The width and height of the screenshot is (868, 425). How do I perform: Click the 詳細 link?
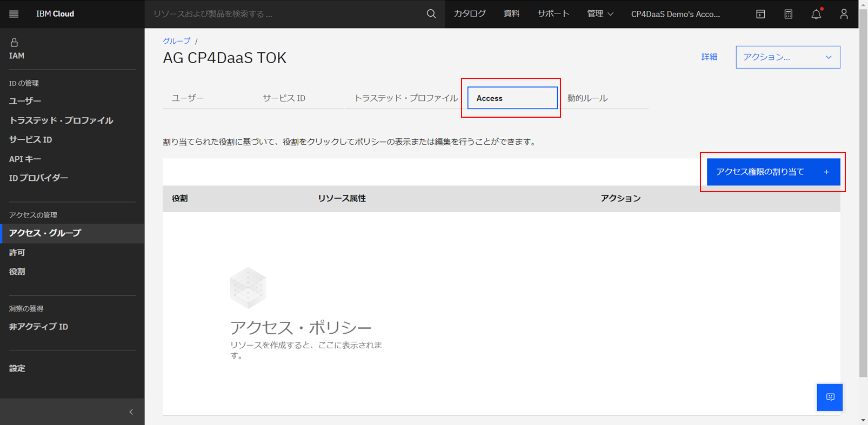point(709,57)
